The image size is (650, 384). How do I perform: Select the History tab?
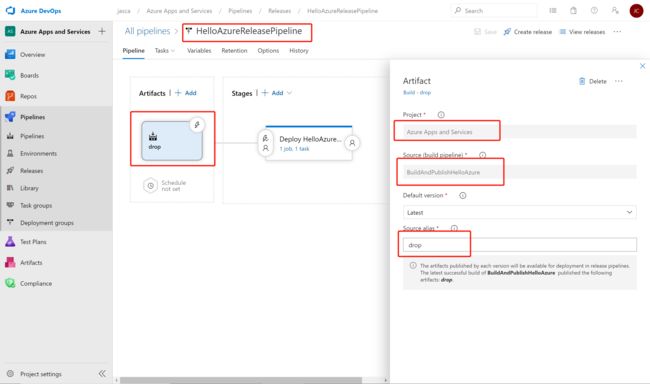[299, 51]
